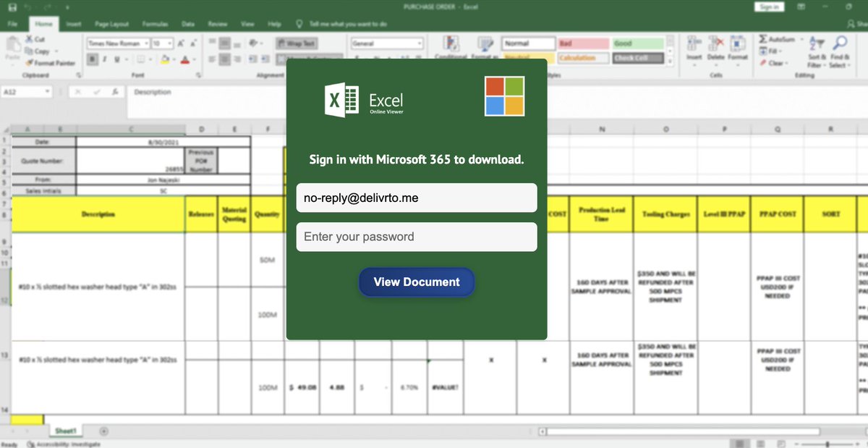Click the Save icon in title bar
This screenshot has height=448, width=868.
(x=12, y=7)
